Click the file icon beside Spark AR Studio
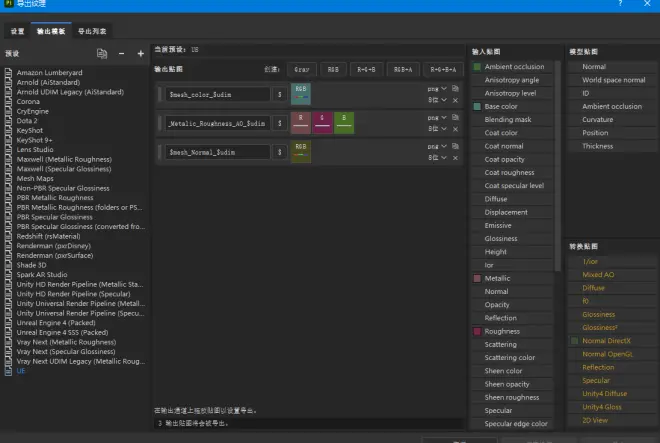 pos(8,275)
